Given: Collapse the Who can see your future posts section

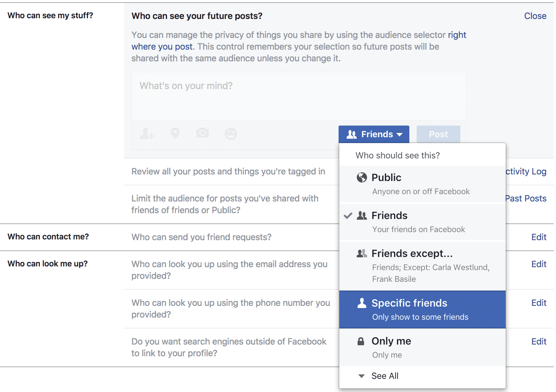Looking at the screenshot, I should (x=535, y=16).
